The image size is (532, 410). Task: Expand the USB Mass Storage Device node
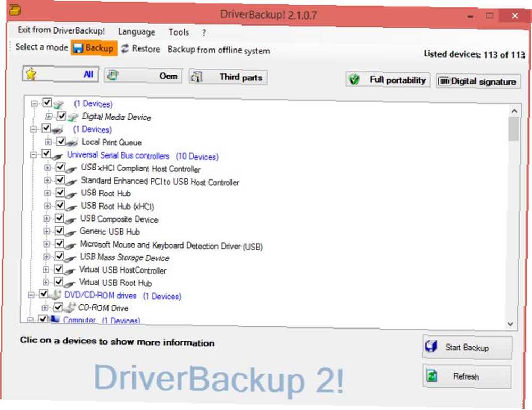pos(46,257)
